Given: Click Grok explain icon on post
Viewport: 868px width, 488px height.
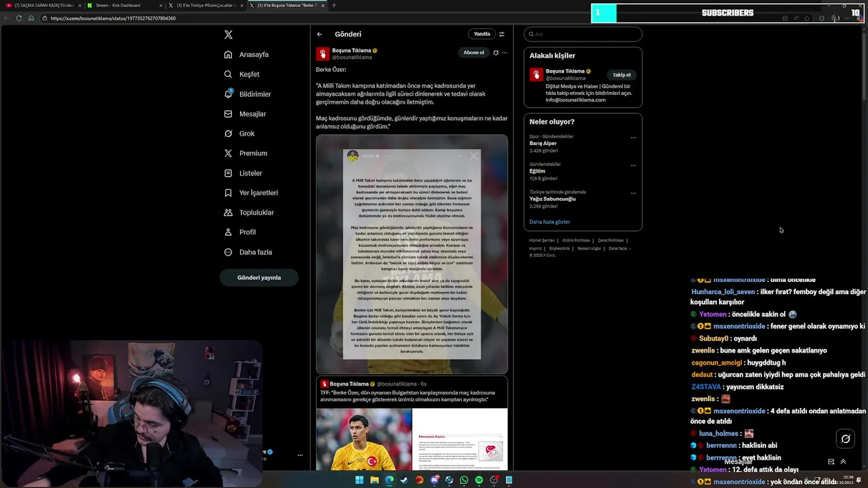Looking at the screenshot, I should (496, 52).
